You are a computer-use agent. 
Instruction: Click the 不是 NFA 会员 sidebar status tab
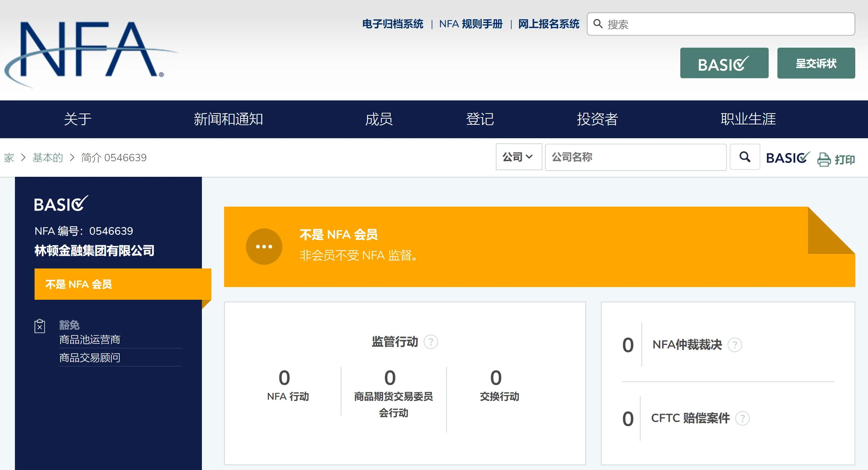pyautogui.click(x=123, y=284)
